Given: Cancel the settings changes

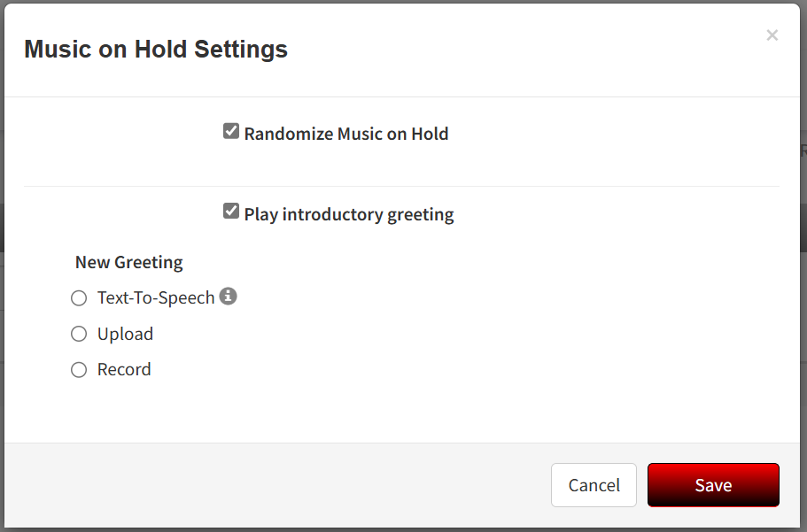Looking at the screenshot, I should click(x=594, y=485).
